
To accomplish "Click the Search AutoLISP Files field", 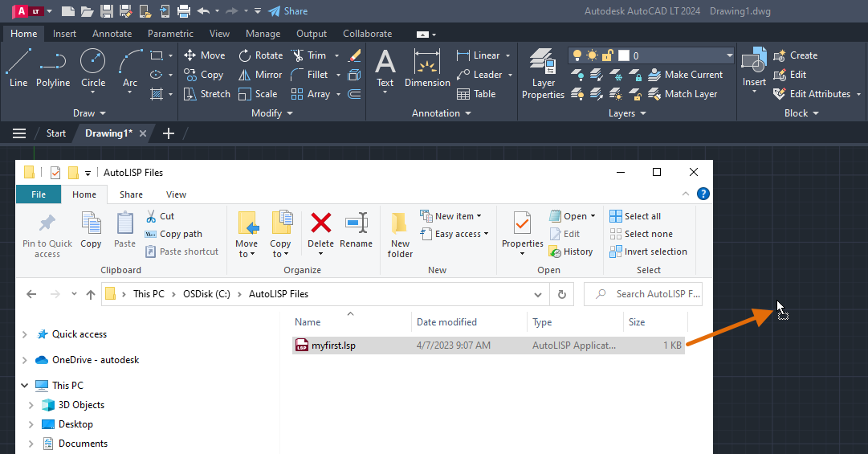I will tap(643, 295).
